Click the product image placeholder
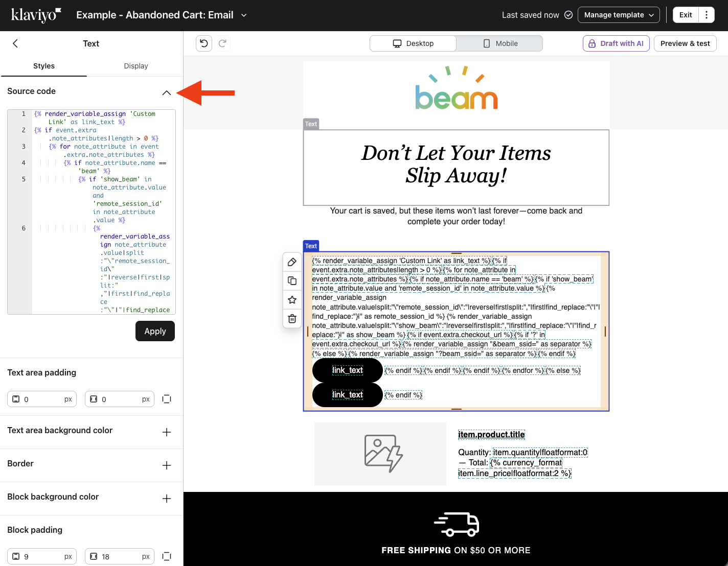Image resolution: width=728 pixels, height=566 pixels. click(x=380, y=454)
